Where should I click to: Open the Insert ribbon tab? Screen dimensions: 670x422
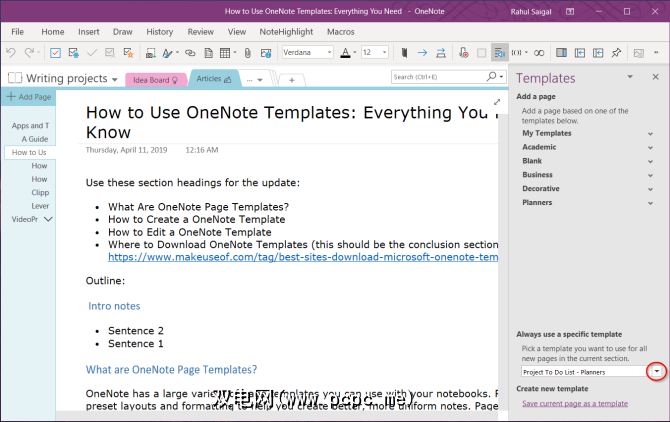(x=88, y=31)
